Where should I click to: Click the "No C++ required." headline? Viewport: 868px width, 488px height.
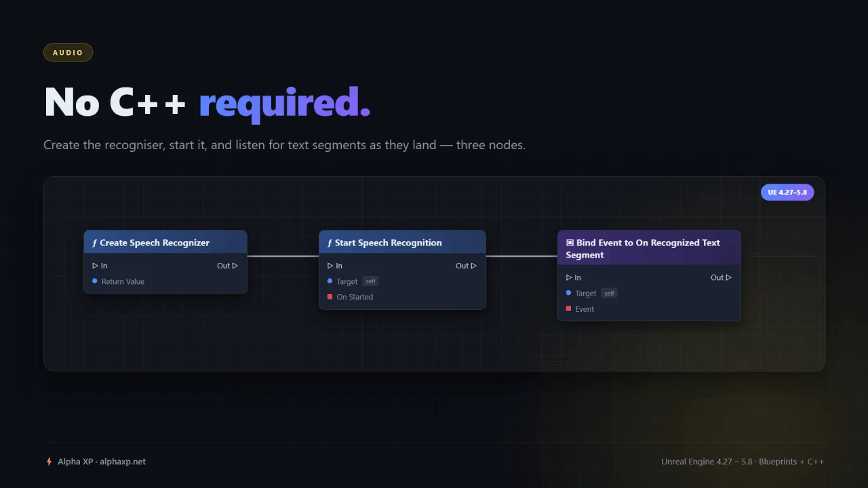tap(208, 102)
